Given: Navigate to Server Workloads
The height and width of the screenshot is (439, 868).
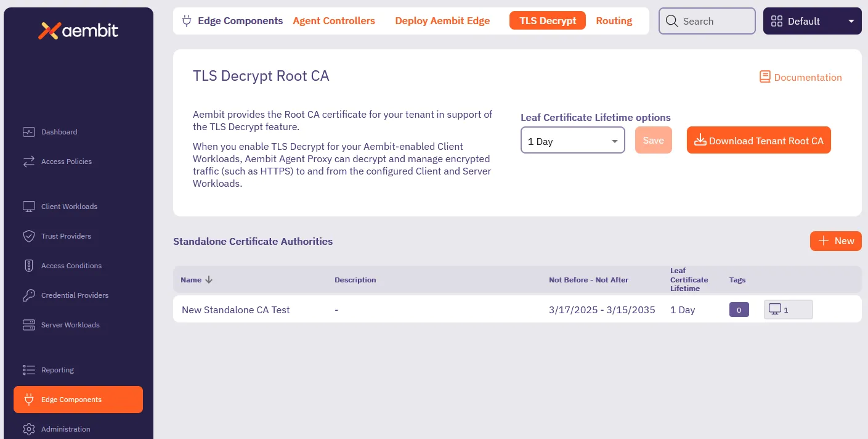Looking at the screenshot, I should 69,325.
